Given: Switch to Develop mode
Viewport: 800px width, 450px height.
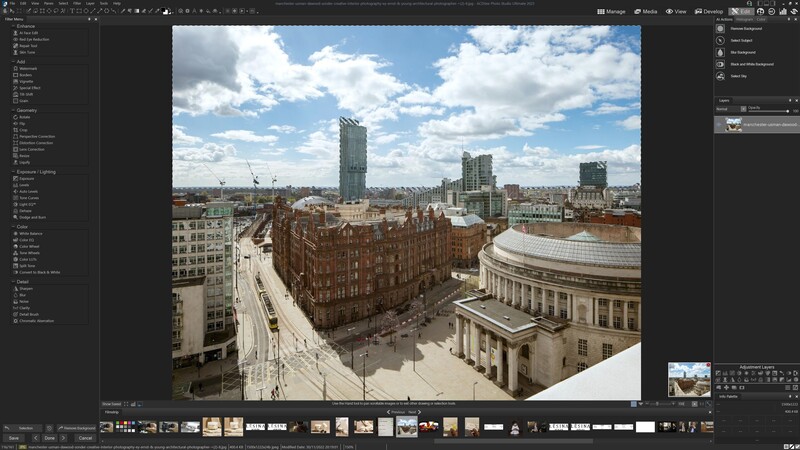Looking at the screenshot, I should 709,11.
